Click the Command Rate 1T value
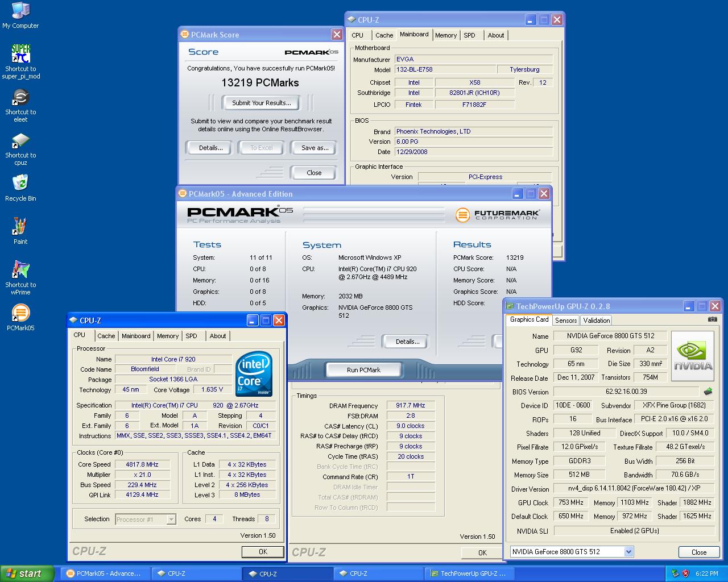Screen dimensions: 728x582 click(x=411, y=477)
